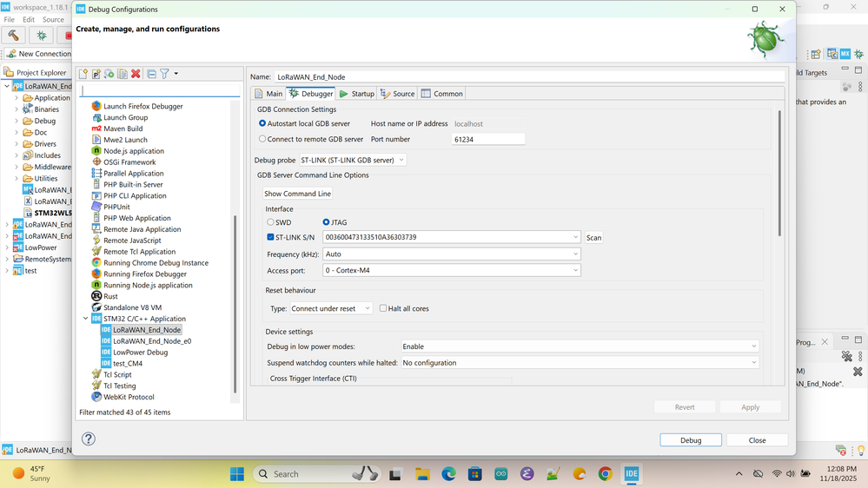
Task: Click the bug Debug icon in main toolbar
Action: (42, 36)
